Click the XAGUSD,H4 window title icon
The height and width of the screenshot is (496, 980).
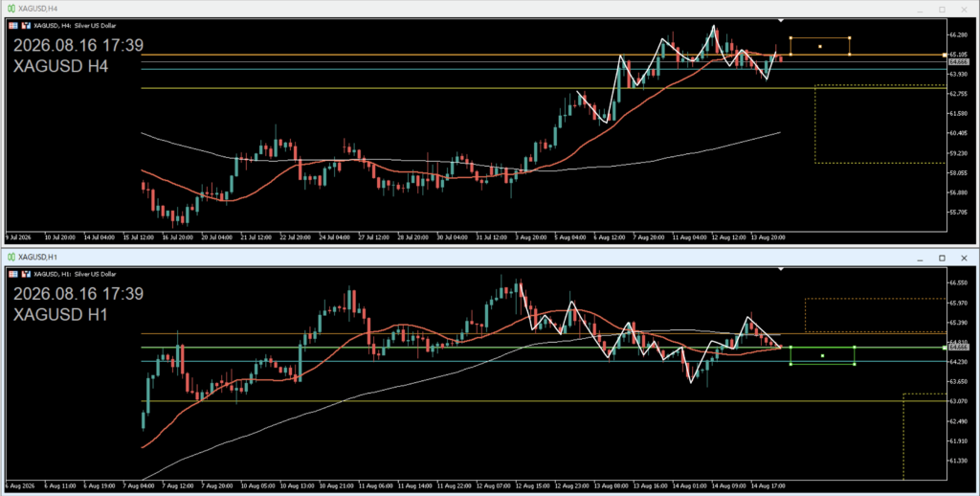coord(11,9)
